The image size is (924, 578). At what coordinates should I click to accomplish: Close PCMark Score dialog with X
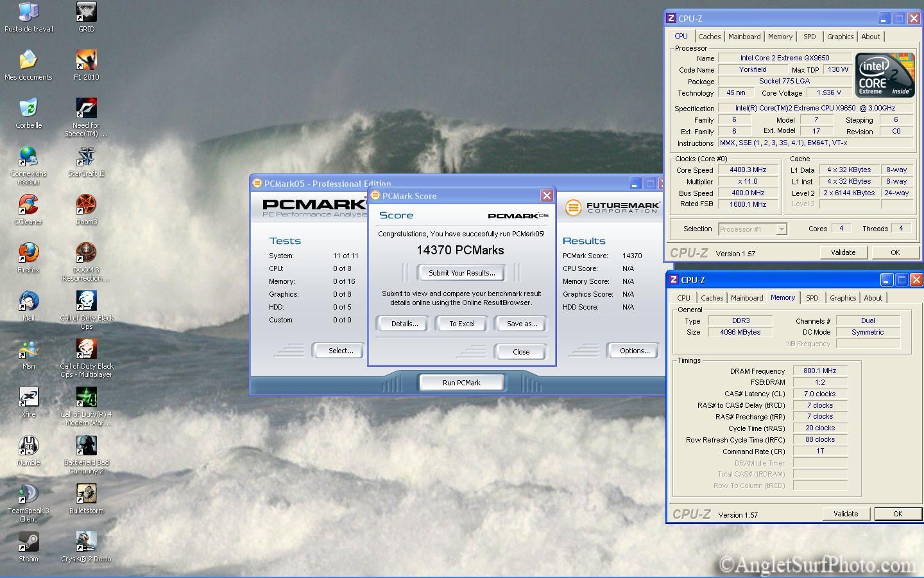point(547,196)
